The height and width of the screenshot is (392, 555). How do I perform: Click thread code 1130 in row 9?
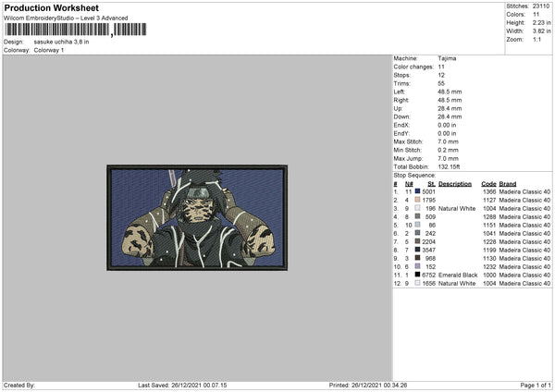click(x=489, y=258)
